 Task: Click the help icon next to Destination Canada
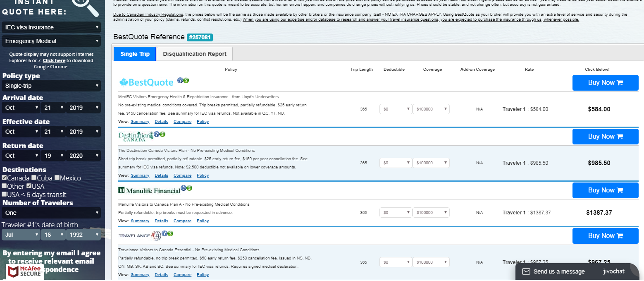157,134
